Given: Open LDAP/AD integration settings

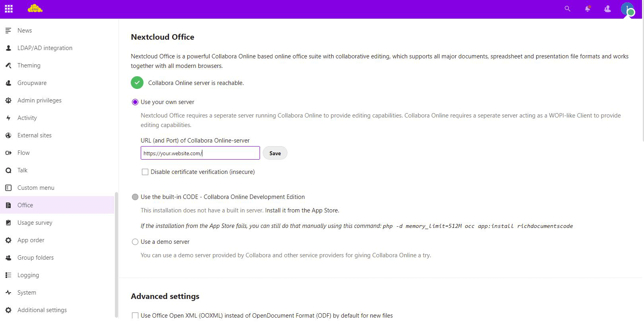Looking at the screenshot, I should click(45, 48).
